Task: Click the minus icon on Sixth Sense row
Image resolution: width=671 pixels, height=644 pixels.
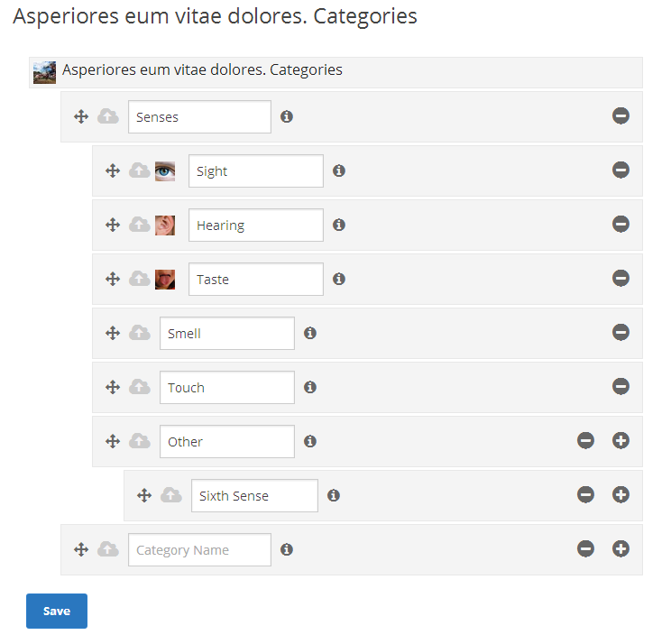Action: (585, 494)
